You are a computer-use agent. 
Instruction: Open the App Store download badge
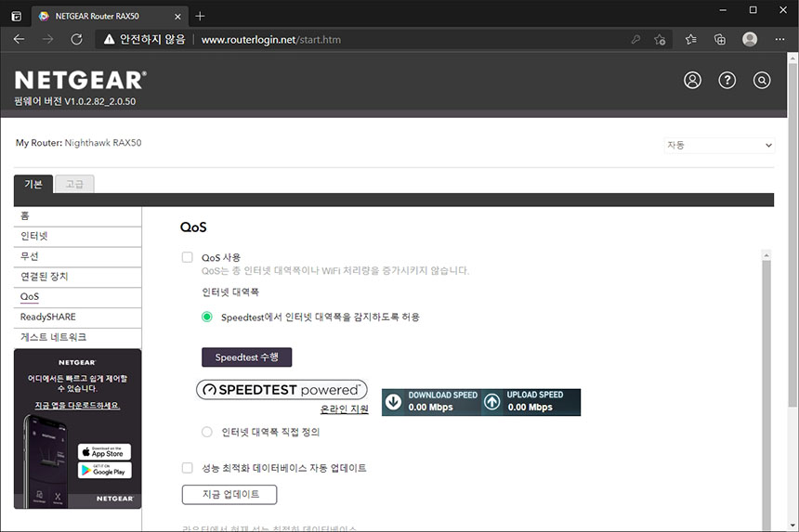[x=104, y=451]
